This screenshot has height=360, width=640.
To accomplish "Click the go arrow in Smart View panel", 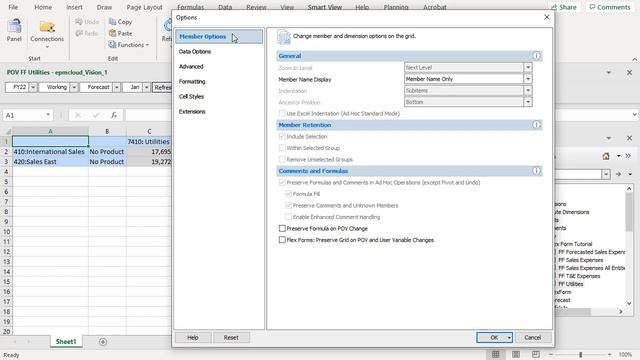I will coord(619,174).
